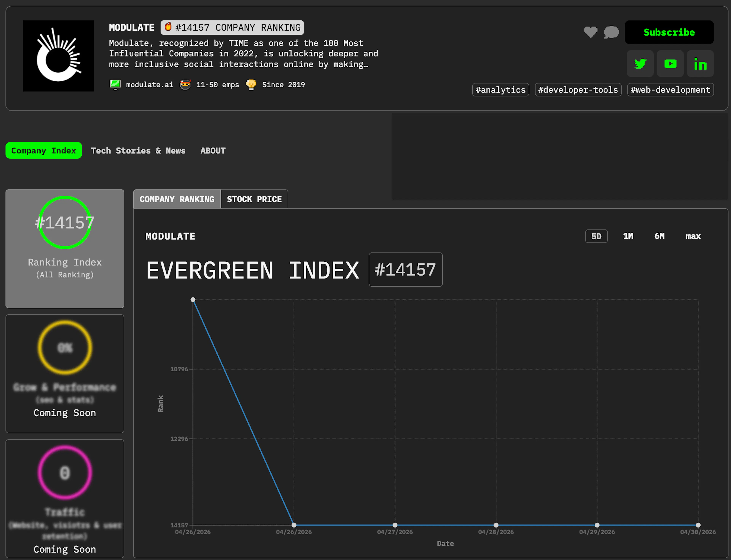The image size is (731, 560).
Task: Select the 6M time range
Action: tap(659, 236)
